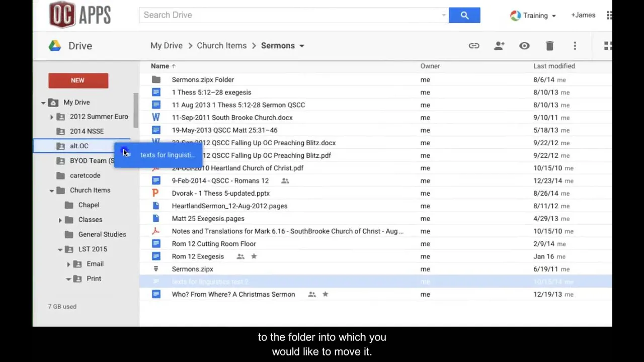Click the share add-person icon
This screenshot has height=362, width=644.
499,46
